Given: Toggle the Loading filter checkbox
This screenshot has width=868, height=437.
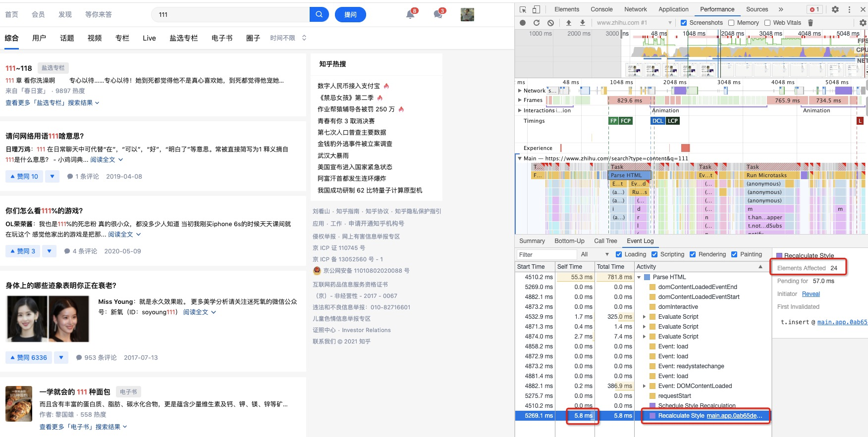Looking at the screenshot, I should pos(619,254).
